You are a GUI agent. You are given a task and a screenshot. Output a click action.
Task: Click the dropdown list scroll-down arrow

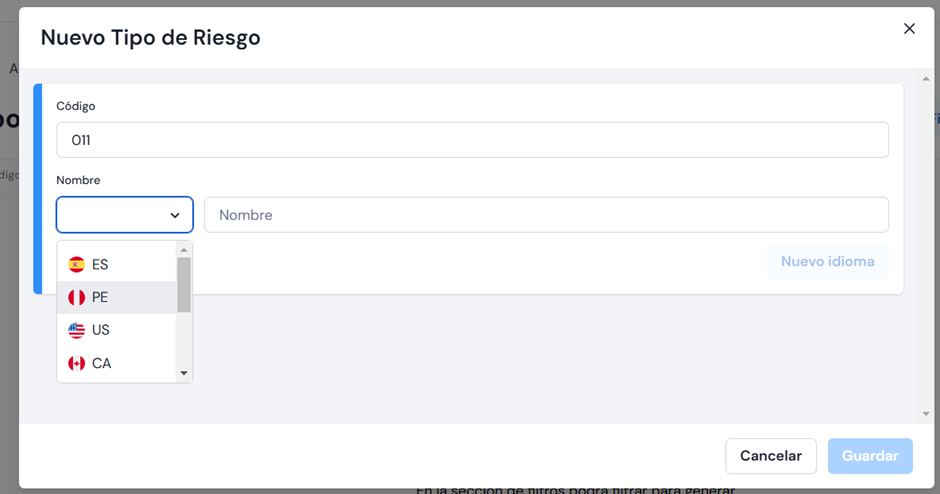point(184,373)
